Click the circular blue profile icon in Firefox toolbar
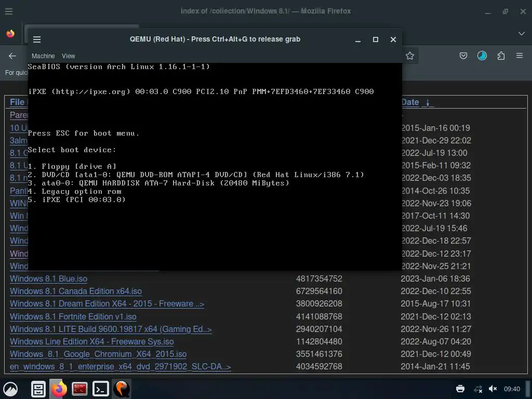 click(482, 56)
